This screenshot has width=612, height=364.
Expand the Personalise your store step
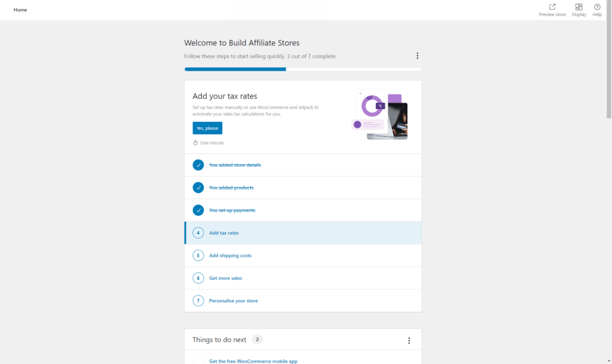[x=232, y=301]
